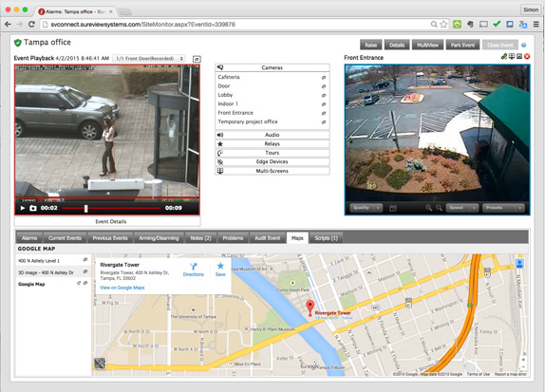Select Cafeteria in camera list
The width and height of the screenshot is (545, 392).
pyautogui.click(x=229, y=77)
